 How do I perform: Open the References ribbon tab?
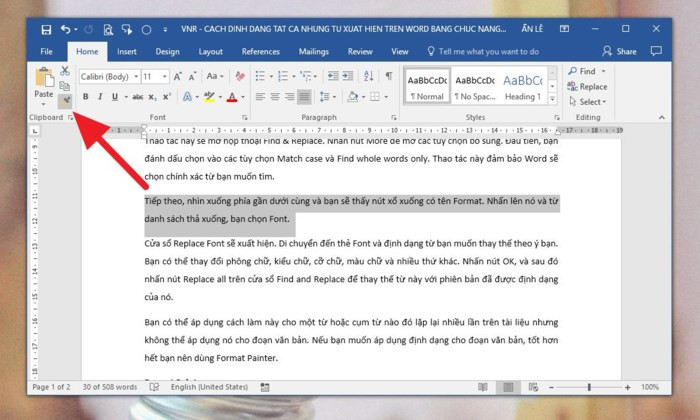[260, 50]
